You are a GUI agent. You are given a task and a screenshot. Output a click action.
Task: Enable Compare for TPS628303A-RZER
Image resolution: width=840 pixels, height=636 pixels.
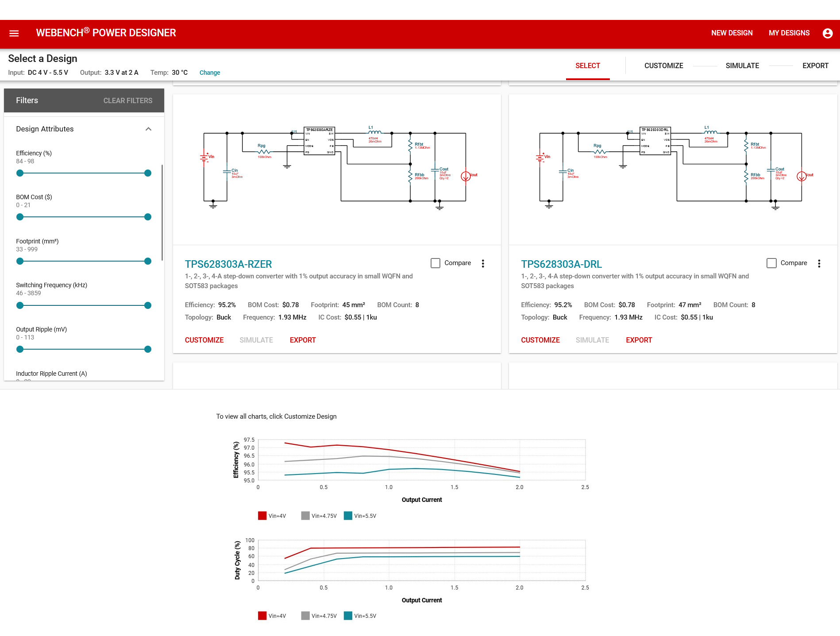(435, 263)
